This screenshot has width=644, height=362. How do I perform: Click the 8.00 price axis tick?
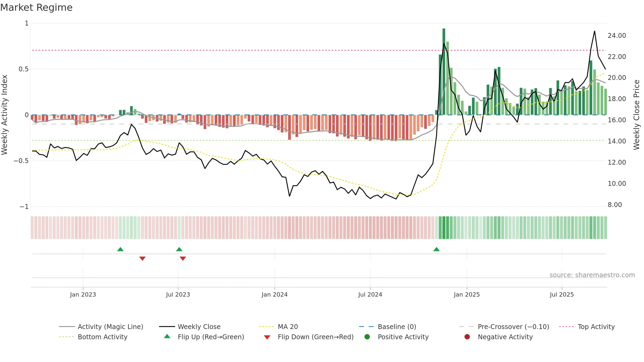[x=615, y=205]
